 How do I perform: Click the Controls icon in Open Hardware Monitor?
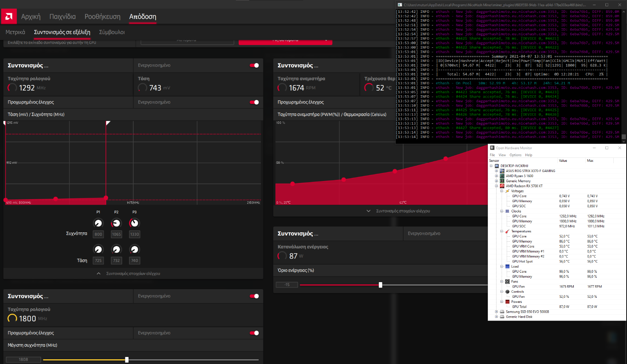[x=507, y=292]
